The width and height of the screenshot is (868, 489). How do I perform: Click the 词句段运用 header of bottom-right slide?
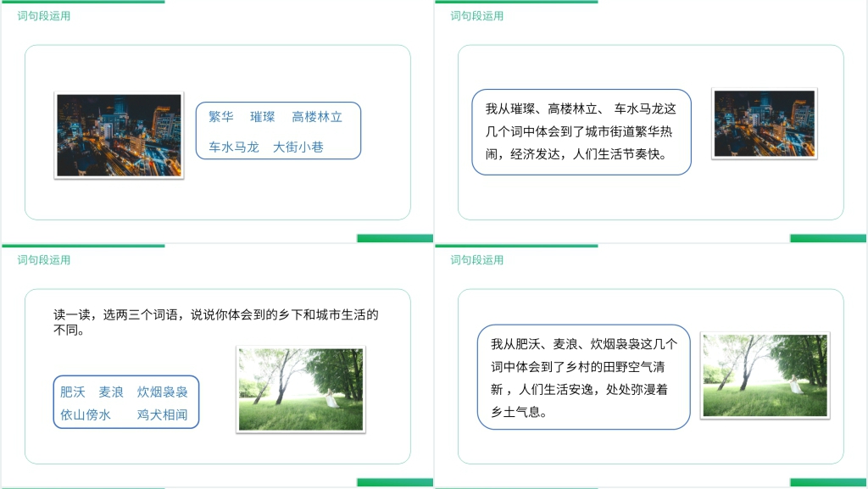[477, 260]
